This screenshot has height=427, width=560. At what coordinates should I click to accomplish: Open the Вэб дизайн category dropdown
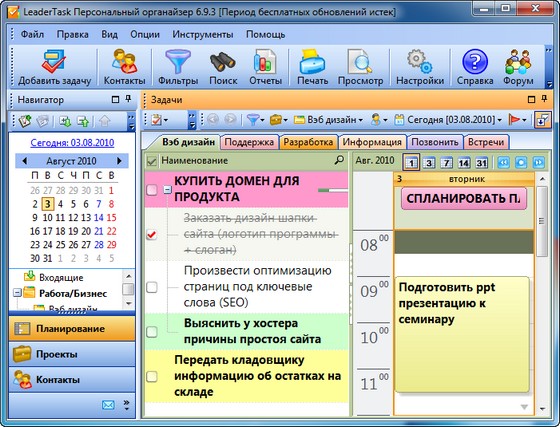click(328, 120)
